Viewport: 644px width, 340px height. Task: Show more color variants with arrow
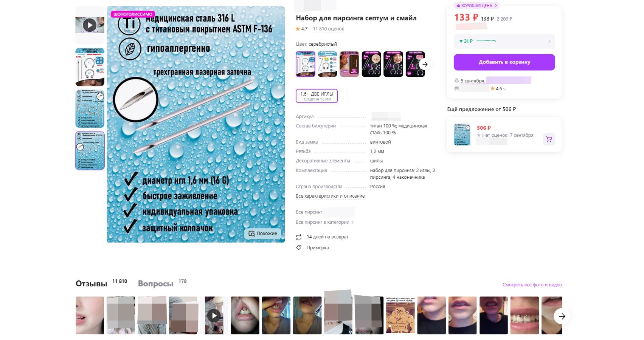pyautogui.click(x=425, y=64)
